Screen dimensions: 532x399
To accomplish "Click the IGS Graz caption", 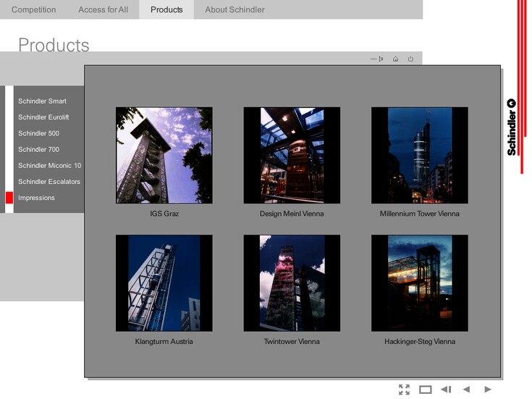I will click(x=164, y=214).
